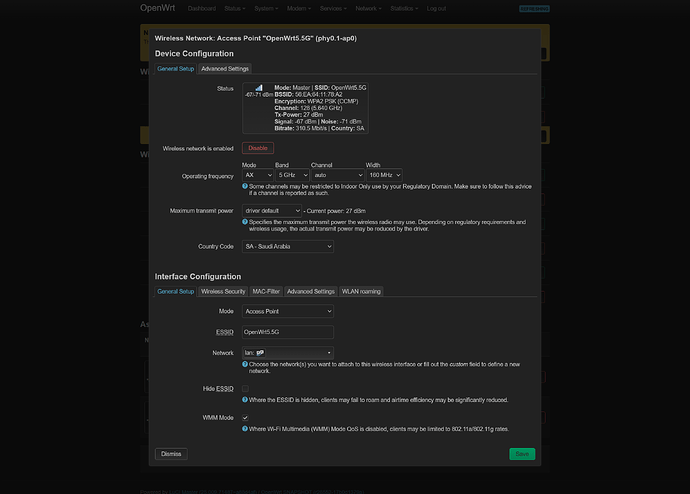690x494 pixels.
Task: Click the "Operating frequency" label
Action: click(208, 176)
